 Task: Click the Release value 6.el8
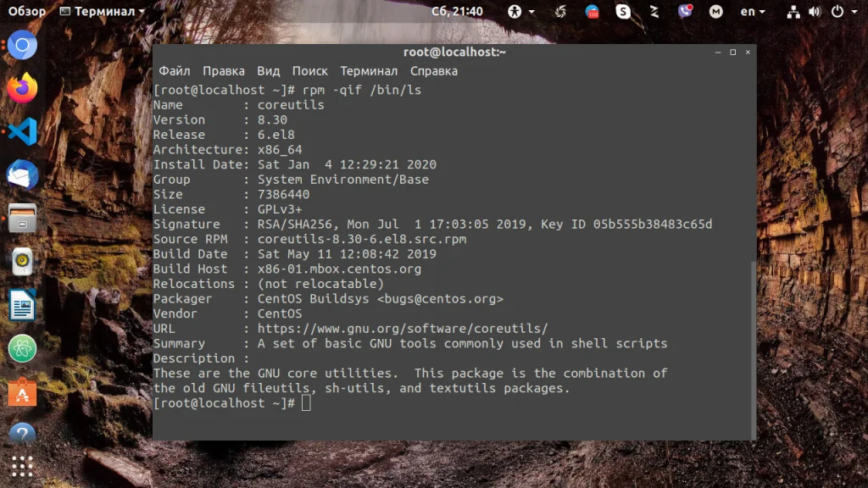(276, 135)
